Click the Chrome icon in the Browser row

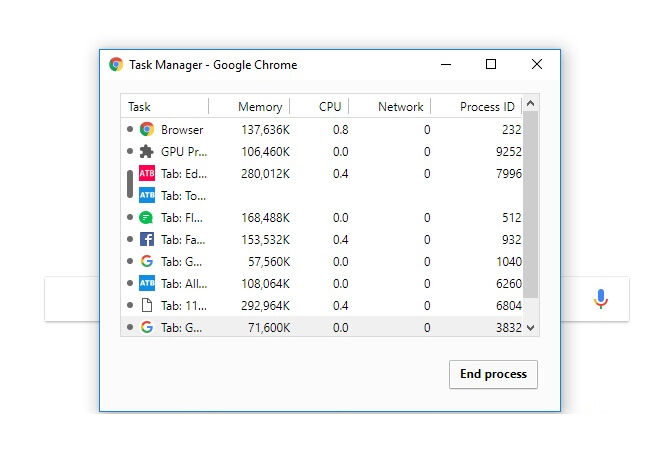(x=147, y=129)
